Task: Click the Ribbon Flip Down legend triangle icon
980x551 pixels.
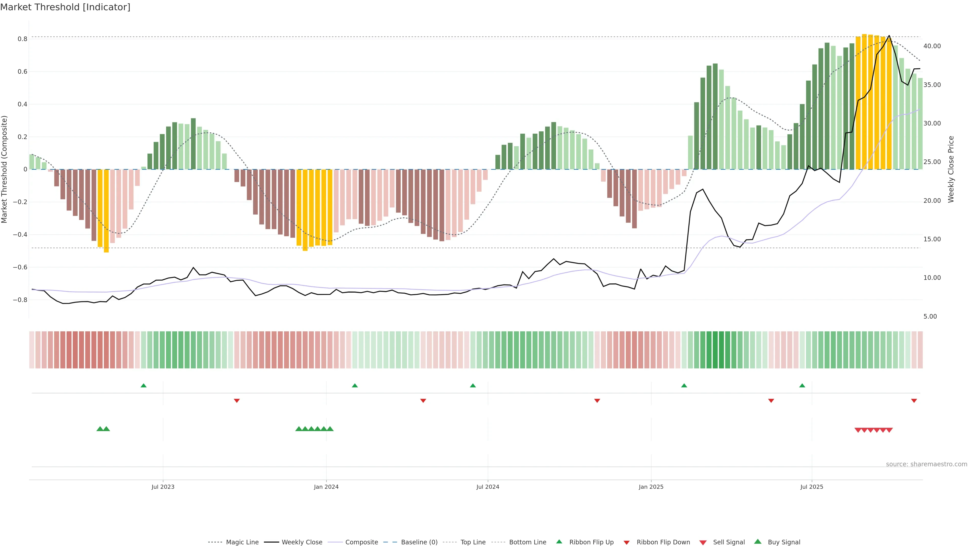Action: click(627, 543)
